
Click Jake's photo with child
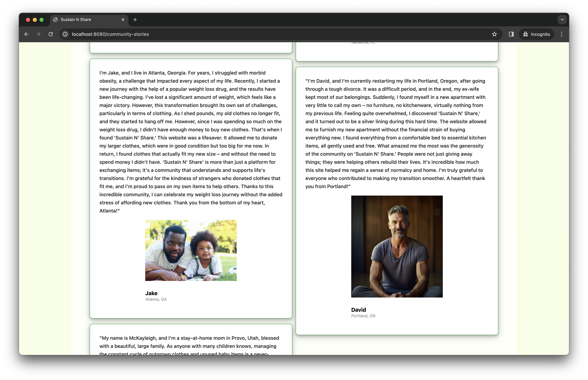click(x=191, y=250)
